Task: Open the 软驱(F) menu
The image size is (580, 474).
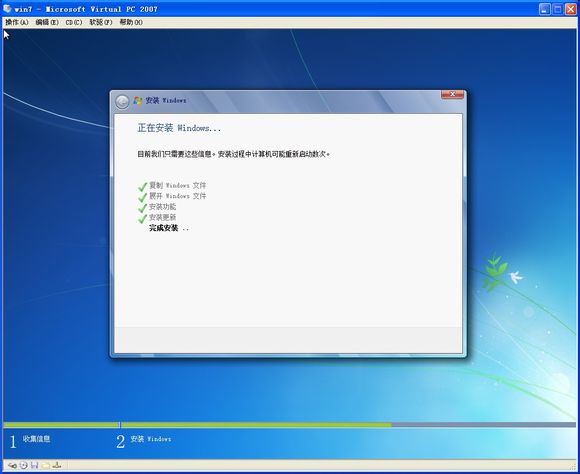Action: 101,22
